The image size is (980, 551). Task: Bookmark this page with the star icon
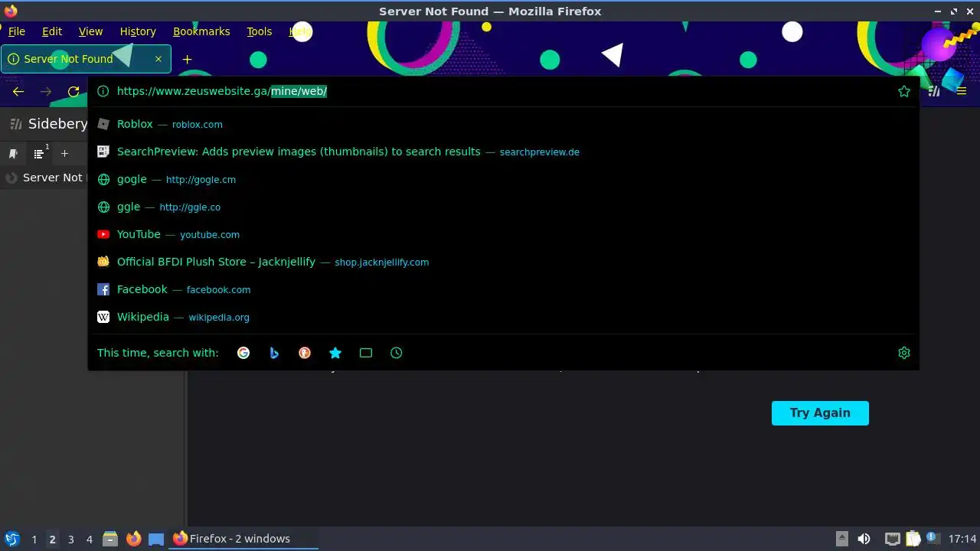pyautogui.click(x=904, y=91)
